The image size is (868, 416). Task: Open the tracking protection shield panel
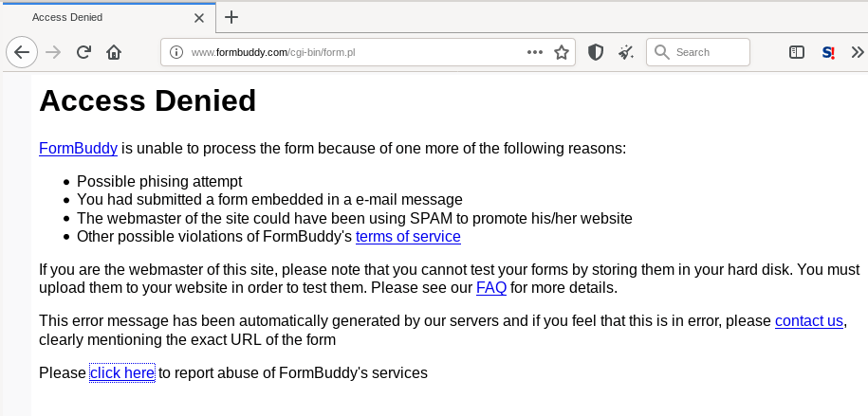(x=596, y=52)
